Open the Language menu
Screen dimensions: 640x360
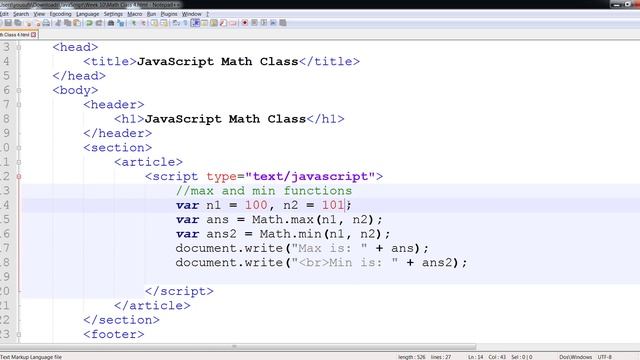87,14
